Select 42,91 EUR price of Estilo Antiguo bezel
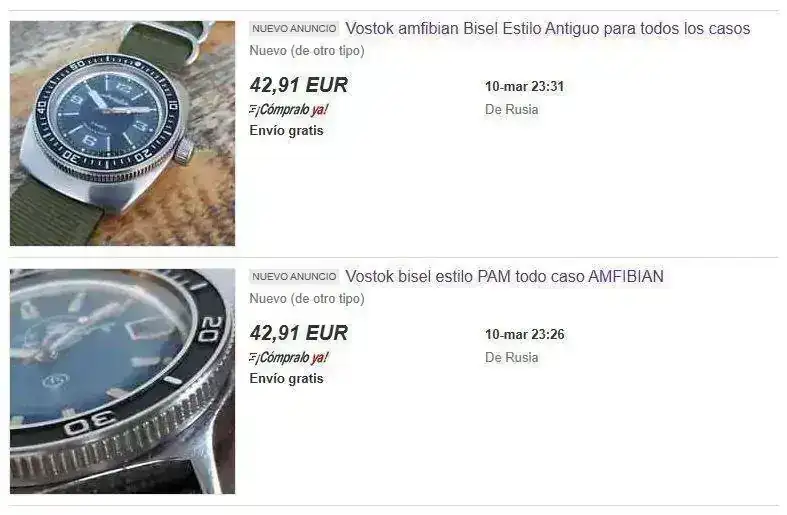This screenshot has width=787, height=515. click(299, 85)
